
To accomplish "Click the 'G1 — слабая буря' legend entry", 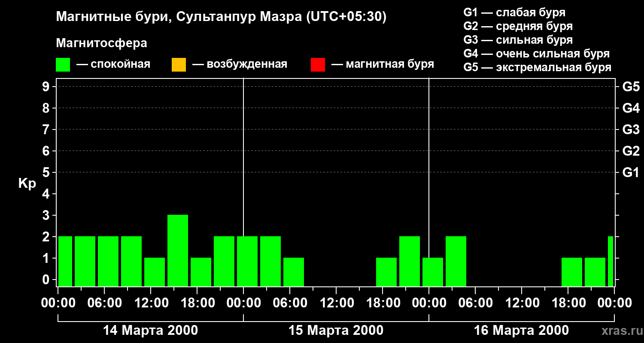I will [514, 12].
